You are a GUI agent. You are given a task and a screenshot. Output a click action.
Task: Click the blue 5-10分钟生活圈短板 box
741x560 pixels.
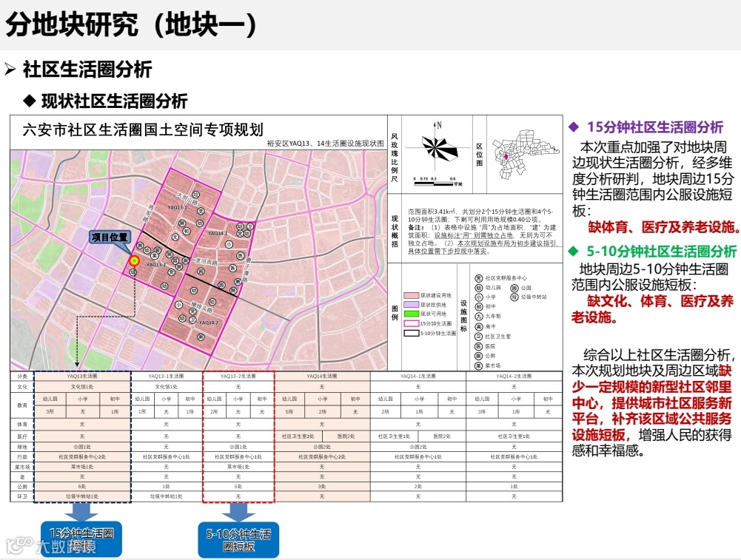click(238, 540)
